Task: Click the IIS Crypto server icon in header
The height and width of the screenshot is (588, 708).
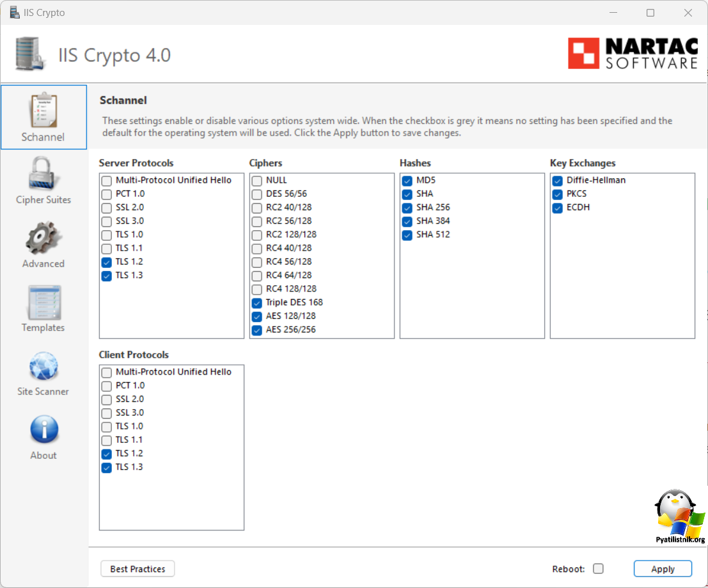Action: coord(31,54)
